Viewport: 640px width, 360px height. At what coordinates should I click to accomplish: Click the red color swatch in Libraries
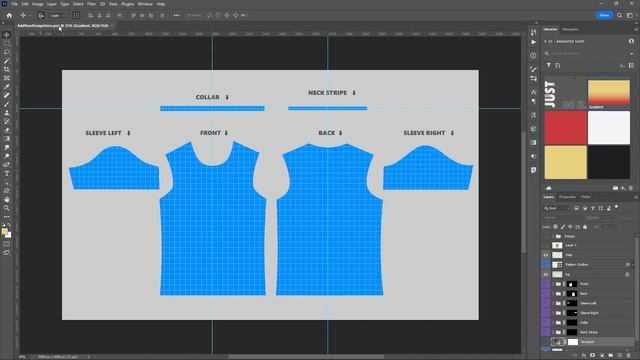(x=566, y=127)
